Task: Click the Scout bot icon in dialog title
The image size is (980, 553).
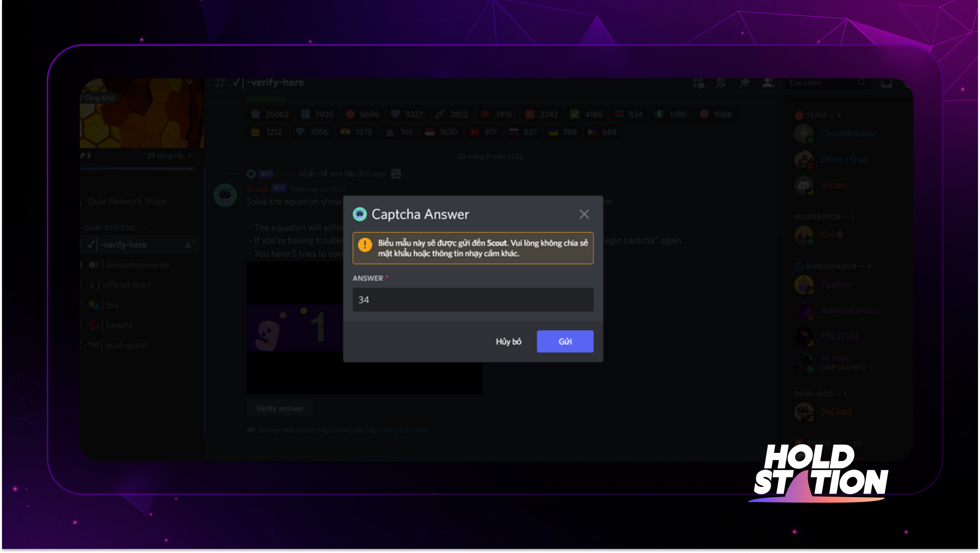Action: (360, 214)
